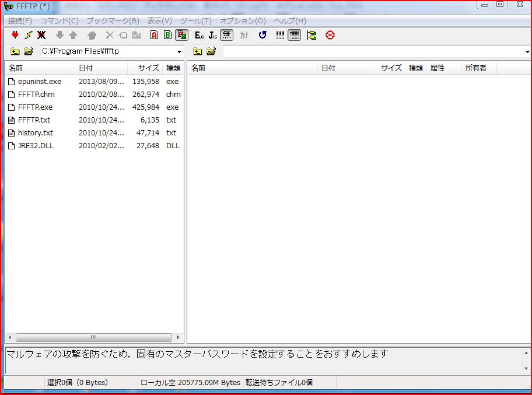Sort local files by 名前 column
This screenshot has height=395, width=532.
coord(40,68)
